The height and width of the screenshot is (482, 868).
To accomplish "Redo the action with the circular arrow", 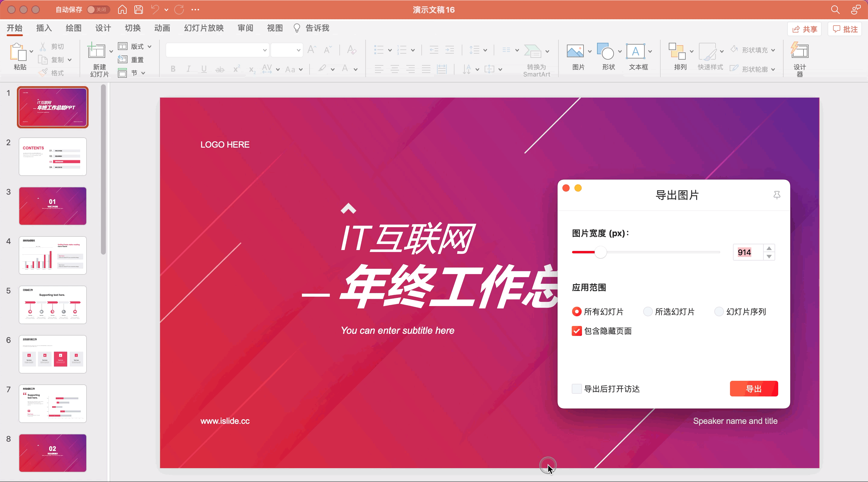I will coord(179,9).
